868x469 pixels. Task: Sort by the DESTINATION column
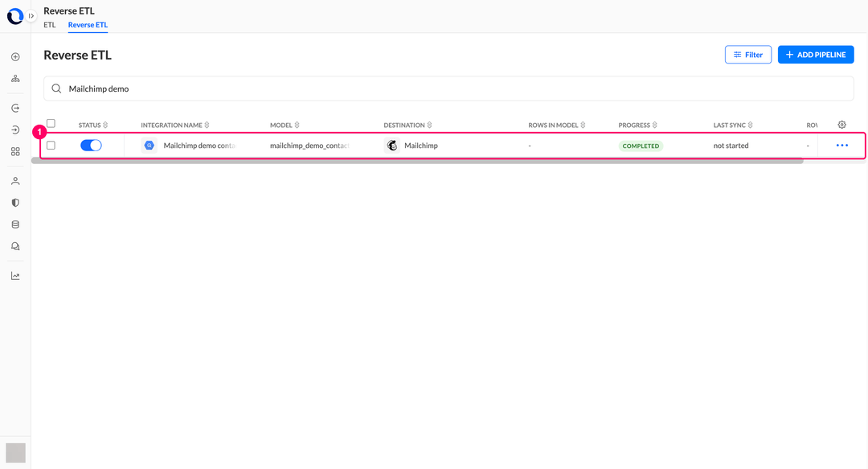pyautogui.click(x=408, y=125)
